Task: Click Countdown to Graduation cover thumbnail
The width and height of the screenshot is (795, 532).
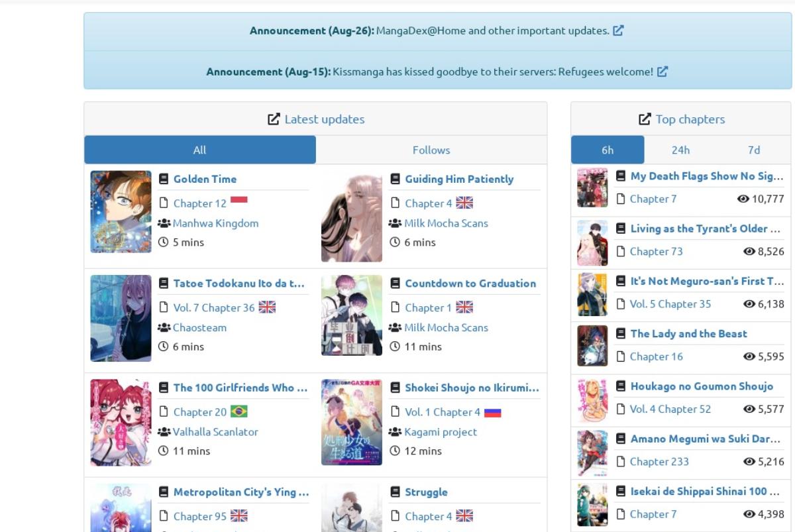Action: 352,315
